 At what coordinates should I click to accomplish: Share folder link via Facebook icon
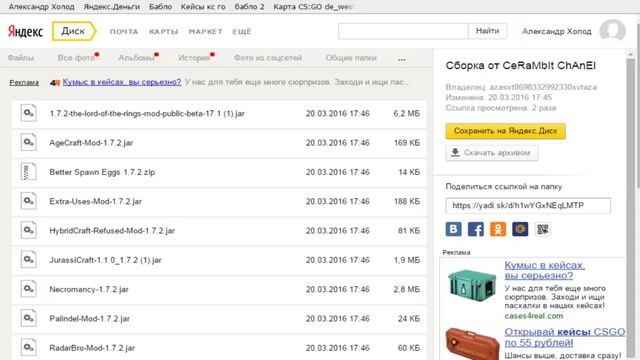(476, 229)
